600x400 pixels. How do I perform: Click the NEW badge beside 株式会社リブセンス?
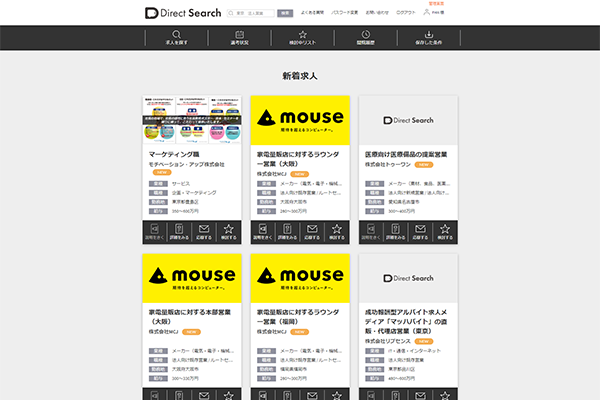point(424,341)
